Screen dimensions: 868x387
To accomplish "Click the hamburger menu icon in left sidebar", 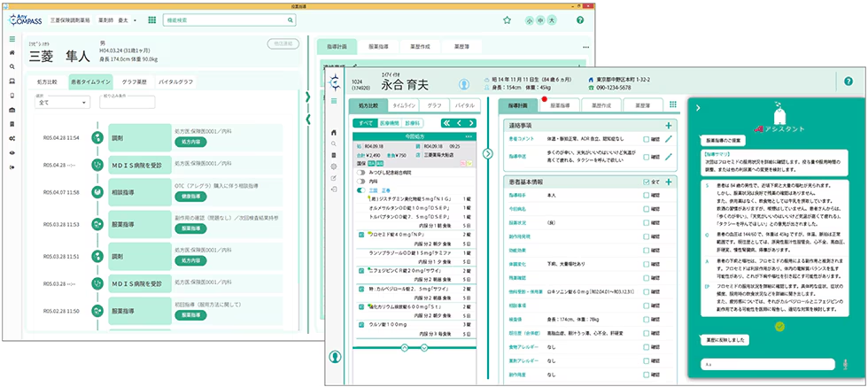I will point(12,39).
